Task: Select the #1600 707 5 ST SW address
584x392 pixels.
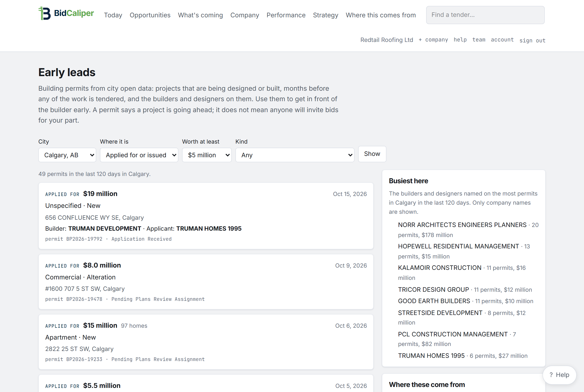Action: (x=85, y=289)
